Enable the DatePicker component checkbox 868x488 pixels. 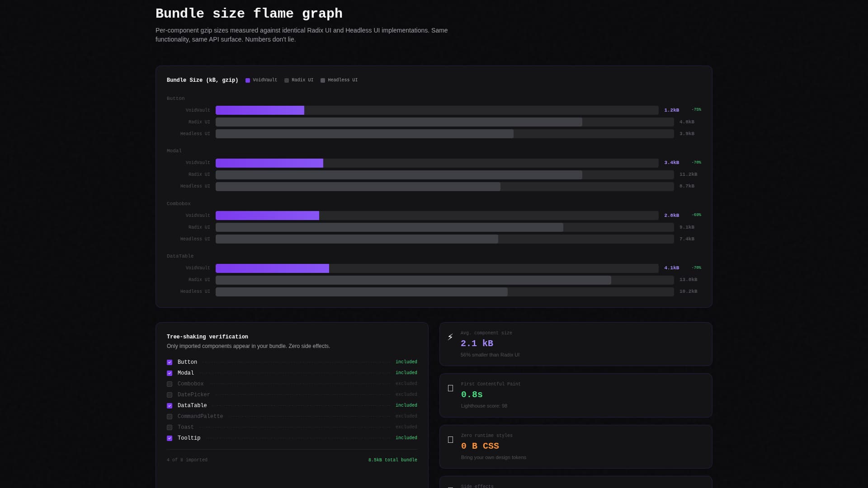(170, 395)
